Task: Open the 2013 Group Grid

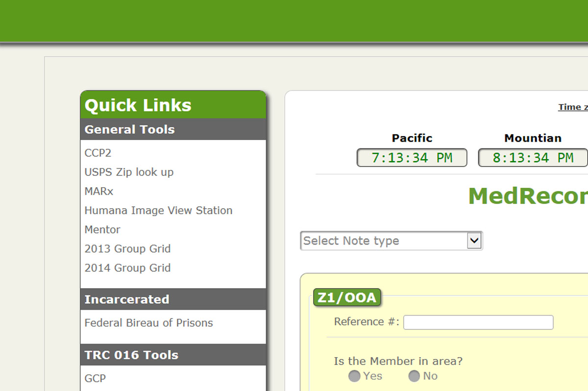Action: [127, 248]
